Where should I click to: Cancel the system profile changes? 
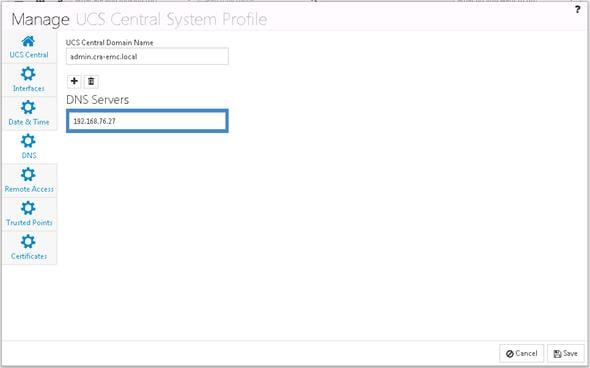(522, 353)
